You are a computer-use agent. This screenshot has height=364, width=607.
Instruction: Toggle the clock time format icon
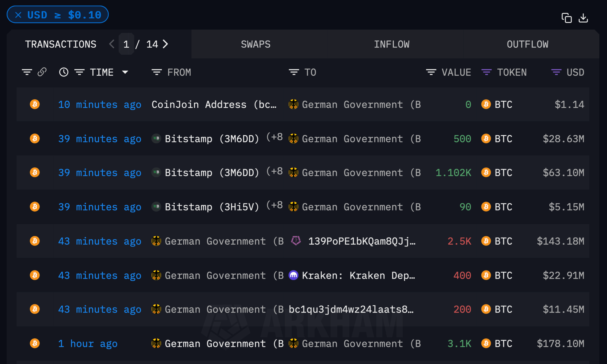click(x=64, y=72)
